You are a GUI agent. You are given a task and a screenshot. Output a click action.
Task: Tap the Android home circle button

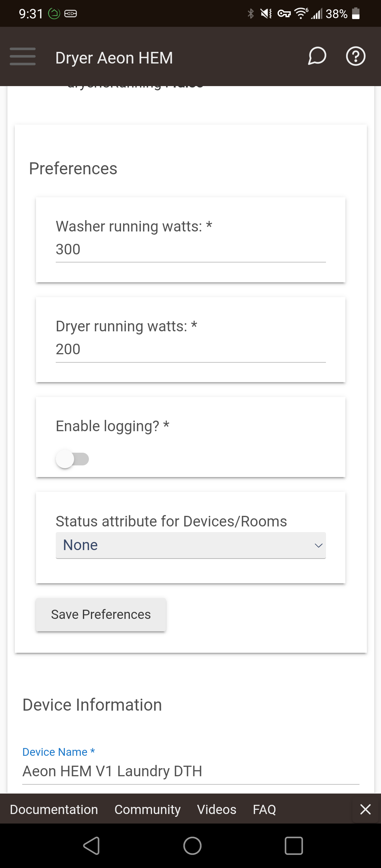[x=192, y=845]
